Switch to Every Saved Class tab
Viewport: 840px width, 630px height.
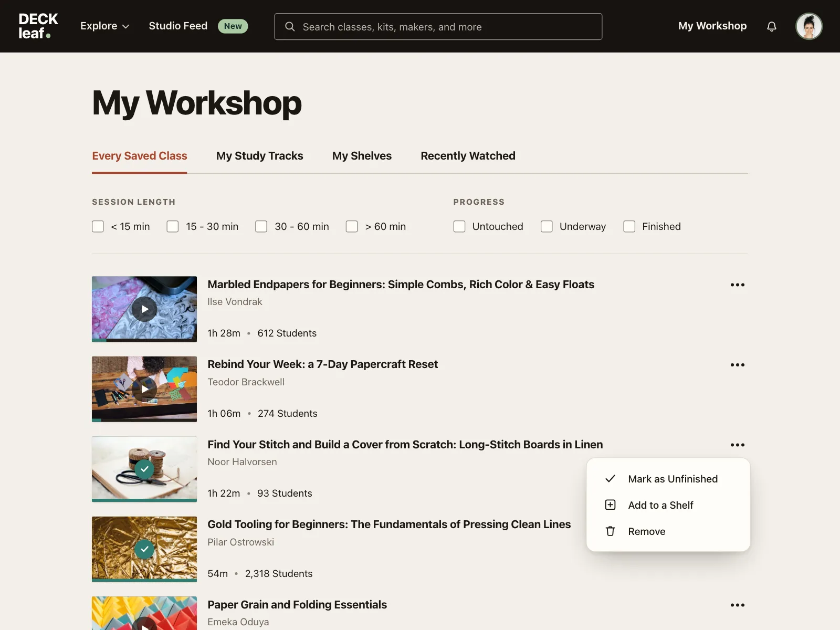[x=140, y=156]
